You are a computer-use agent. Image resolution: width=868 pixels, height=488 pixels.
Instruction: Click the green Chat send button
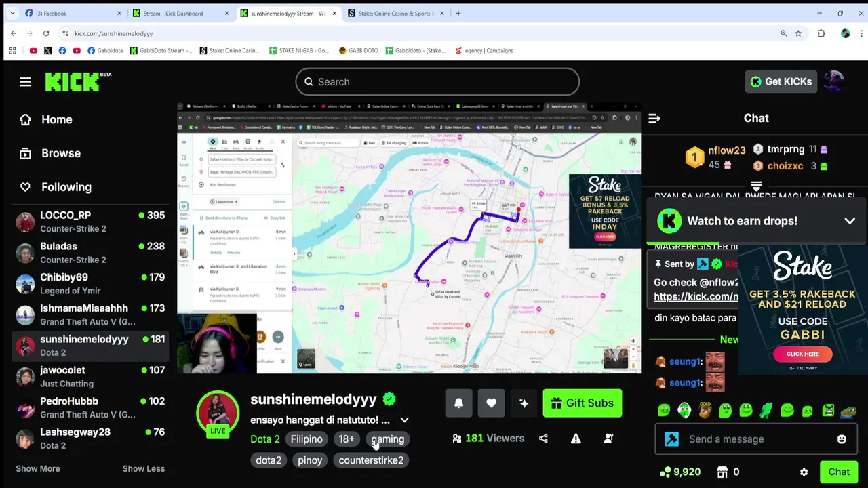coord(838,472)
